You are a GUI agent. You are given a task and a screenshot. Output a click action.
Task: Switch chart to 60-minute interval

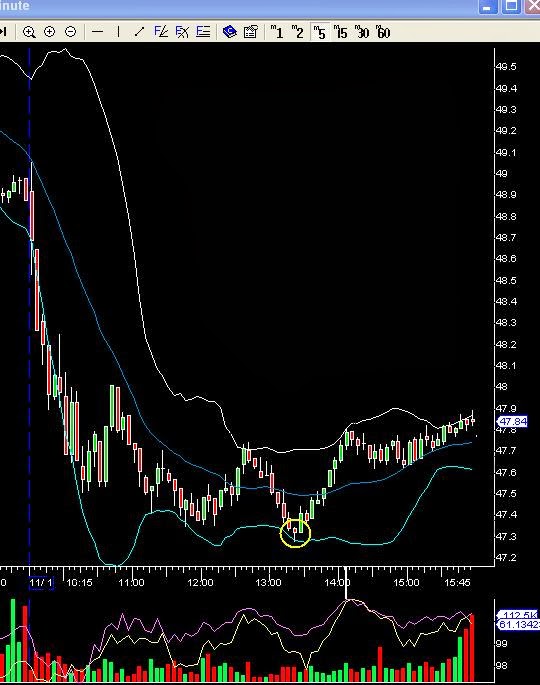[x=383, y=32]
